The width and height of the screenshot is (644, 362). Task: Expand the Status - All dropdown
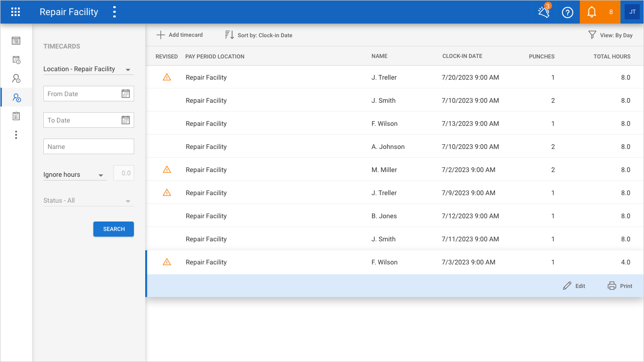click(x=89, y=201)
